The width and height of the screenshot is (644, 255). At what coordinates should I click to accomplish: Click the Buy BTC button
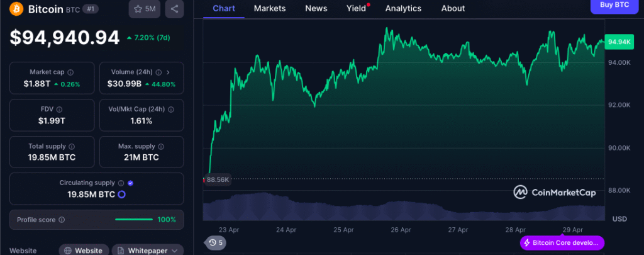[x=615, y=6]
